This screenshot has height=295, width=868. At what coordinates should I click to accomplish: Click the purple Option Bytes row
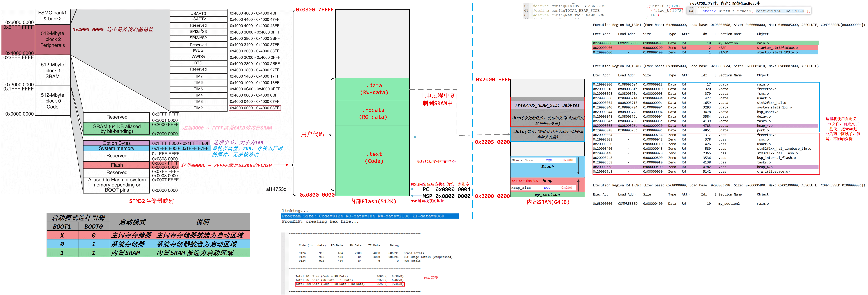pos(117,143)
